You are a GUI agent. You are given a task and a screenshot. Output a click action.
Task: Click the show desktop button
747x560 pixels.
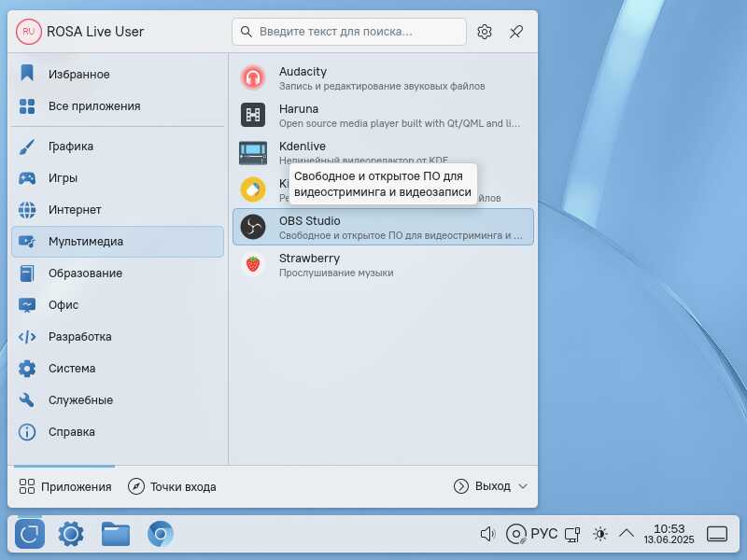click(x=717, y=534)
